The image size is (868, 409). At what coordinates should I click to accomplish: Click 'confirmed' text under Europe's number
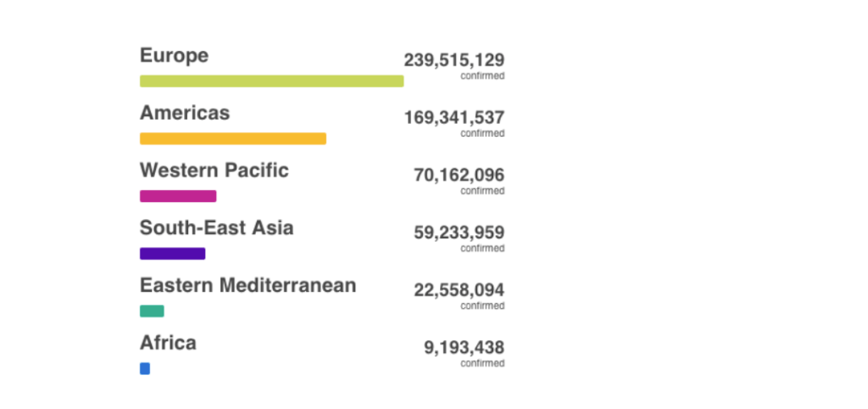click(482, 76)
